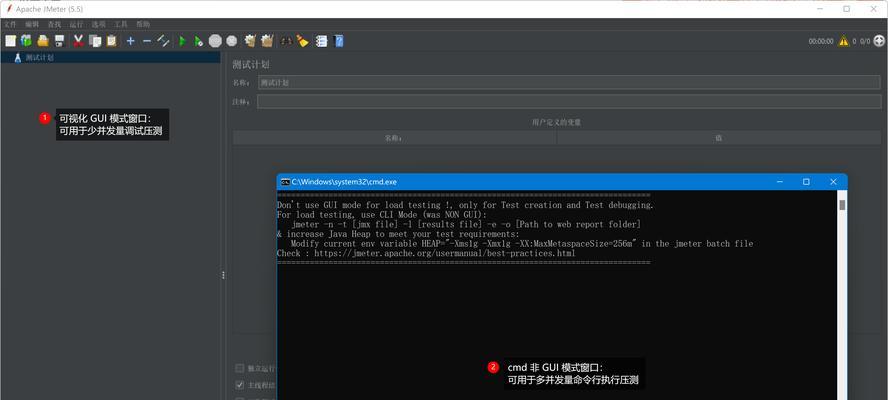Image resolution: width=888 pixels, height=400 pixels.
Task: Reset search with the broom icon
Action: pos(302,41)
